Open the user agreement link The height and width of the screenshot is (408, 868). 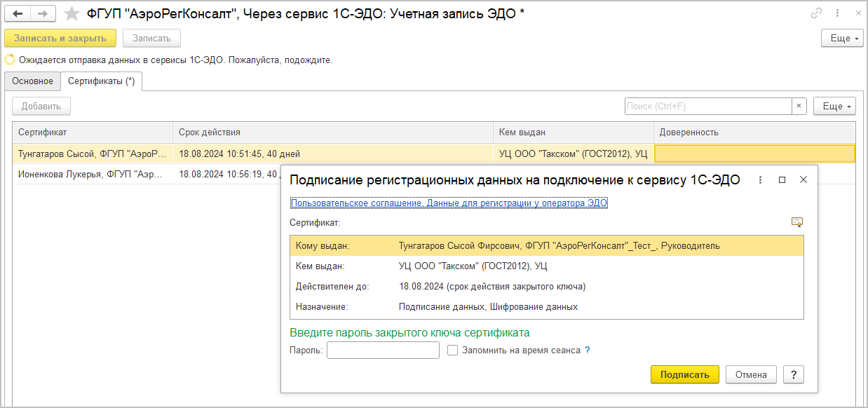click(x=449, y=203)
